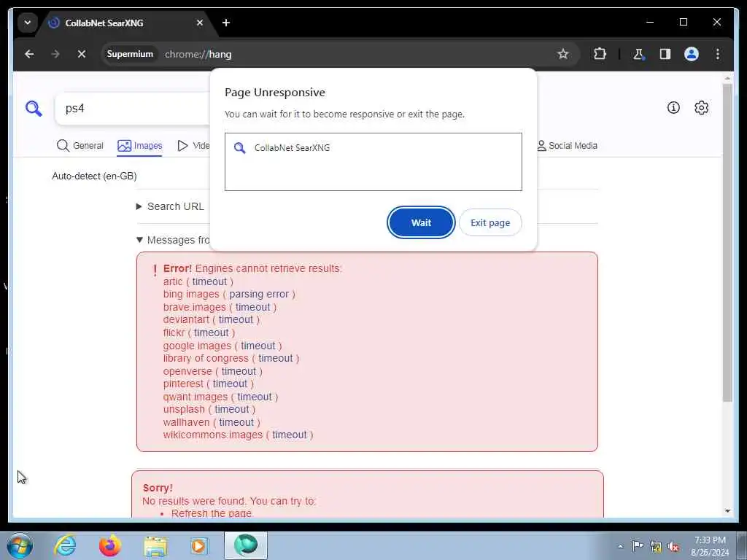Launch Internet Explorer from the taskbar

[65, 545]
